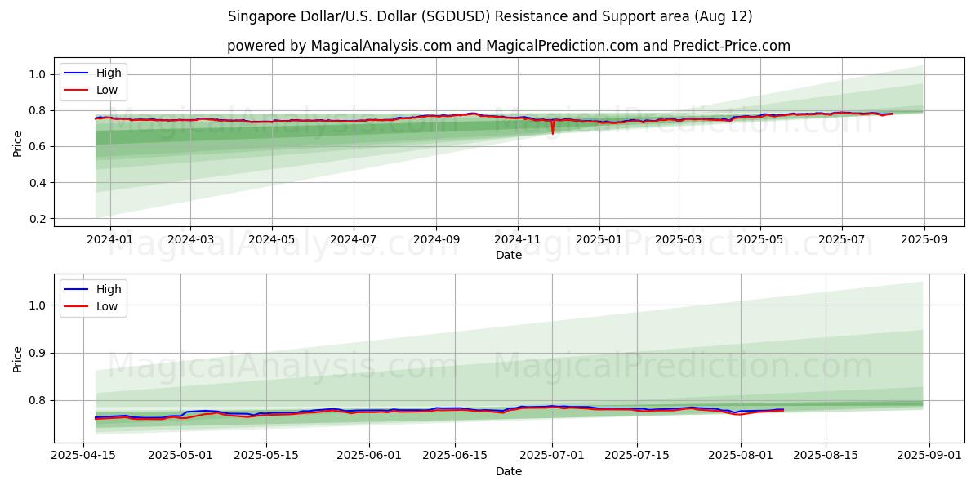980x490 pixels.
Task: Click the top chart 'Date' axis label
Action: click(508, 255)
